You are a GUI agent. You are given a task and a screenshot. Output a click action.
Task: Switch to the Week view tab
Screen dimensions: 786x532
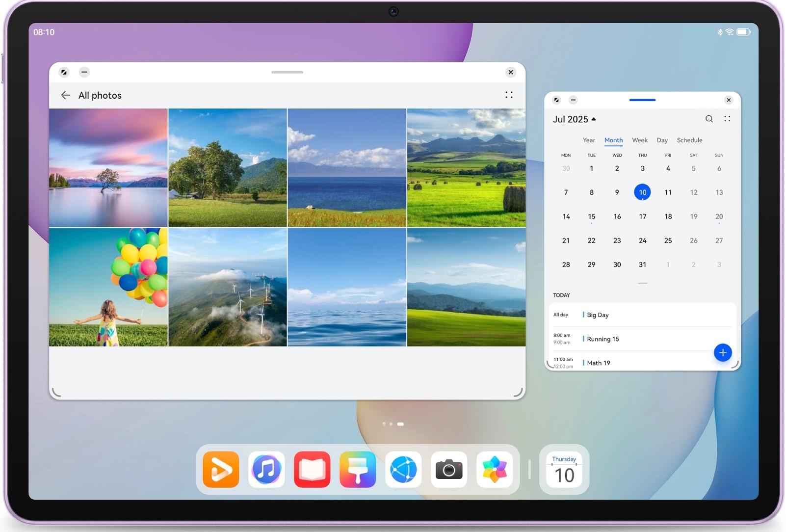point(639,140)
